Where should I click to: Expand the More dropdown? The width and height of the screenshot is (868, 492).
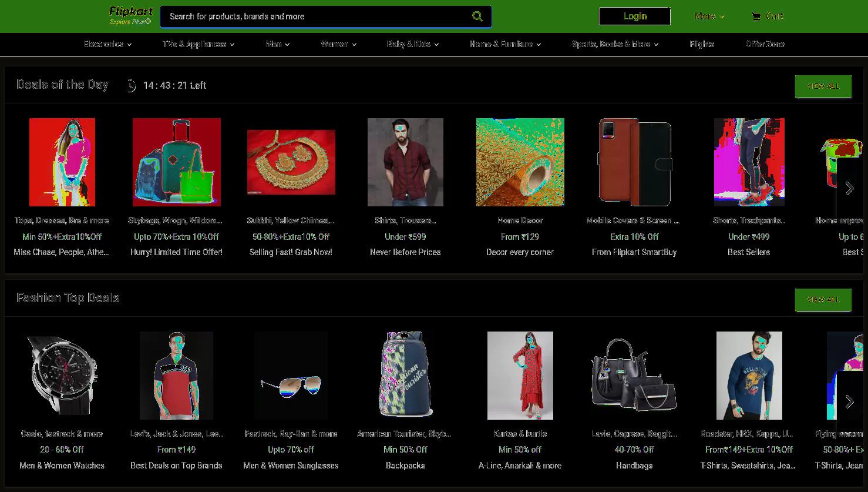[709, 16]
